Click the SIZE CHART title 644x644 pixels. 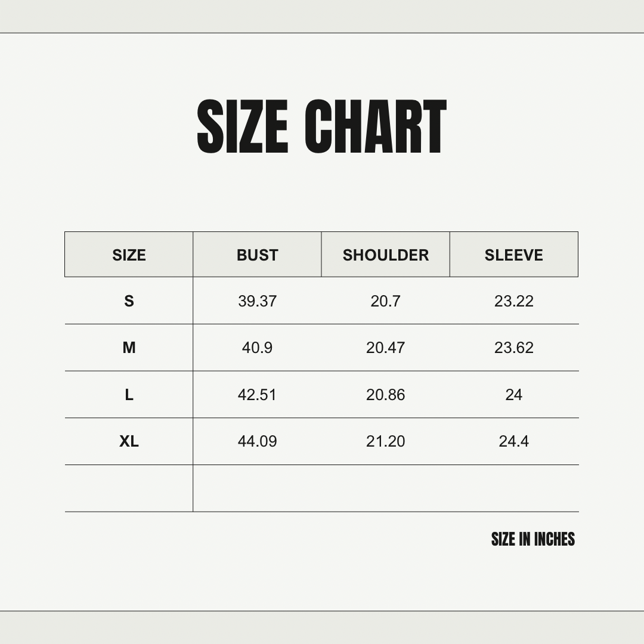click(321, 127)
